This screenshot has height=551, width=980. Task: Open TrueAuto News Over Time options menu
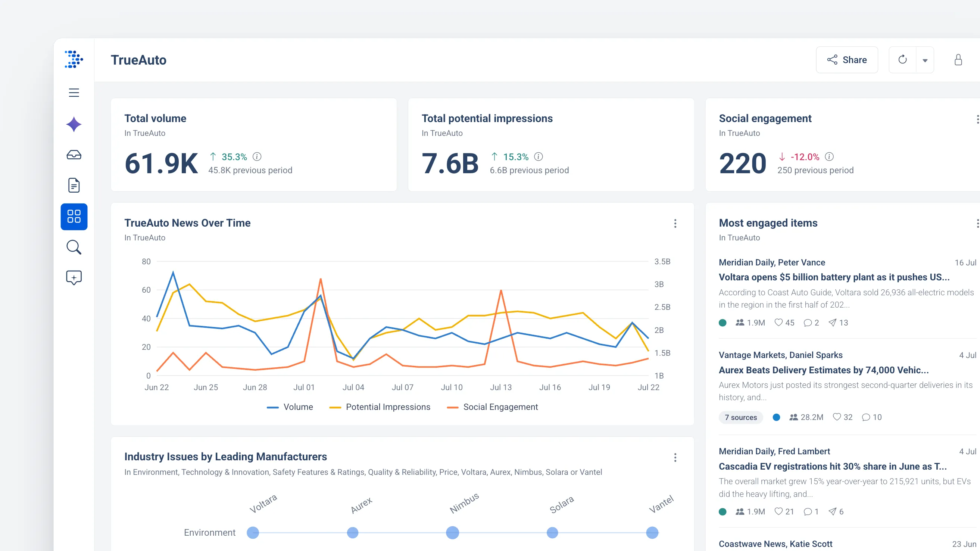[x=675, y=223]
